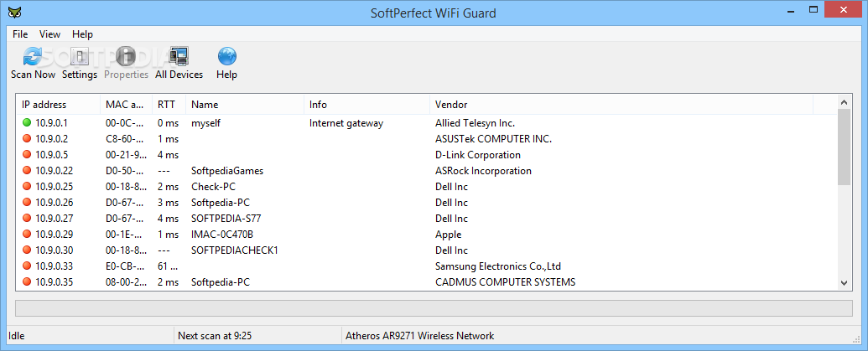
Task: Sort by Name column header
Action: (x=245, y=105)
